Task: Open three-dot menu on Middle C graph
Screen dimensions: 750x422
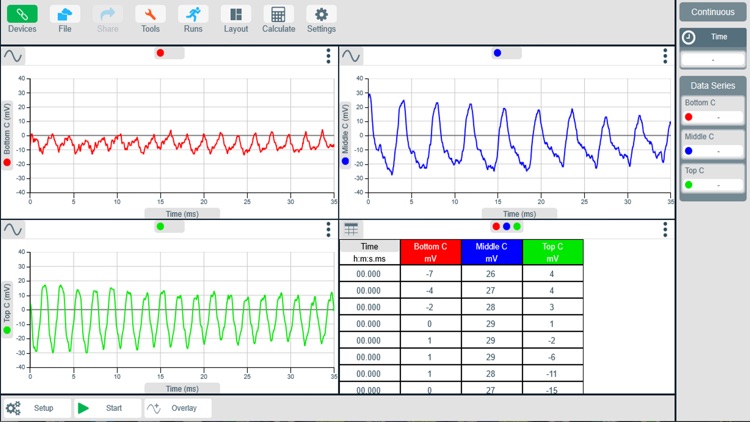Action: (665, 57)
